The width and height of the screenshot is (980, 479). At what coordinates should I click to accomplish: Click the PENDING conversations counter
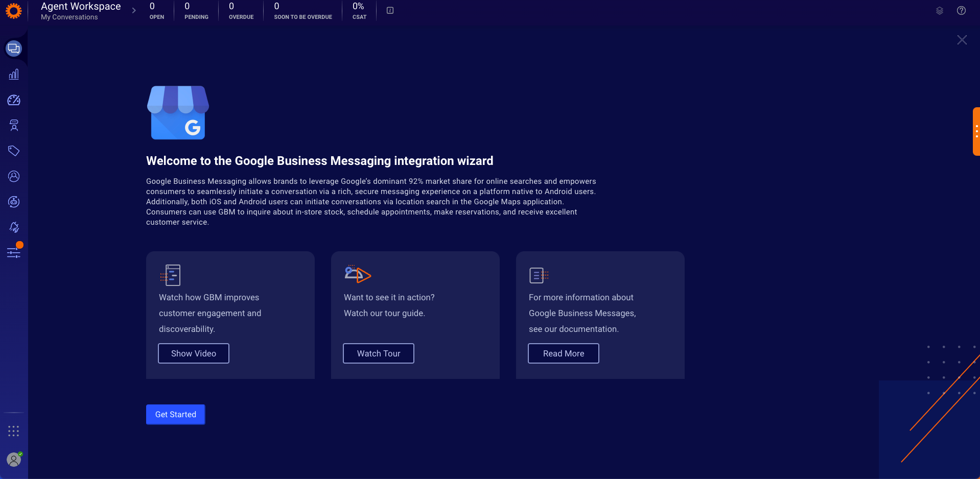(x=196, y=11)
